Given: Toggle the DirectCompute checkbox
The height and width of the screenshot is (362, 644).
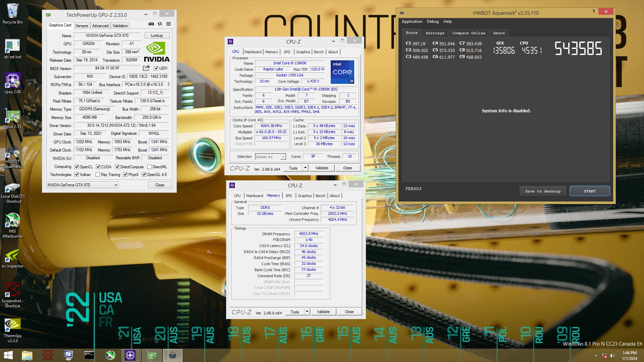Looking at the screenshot, I should coord(117,167).
